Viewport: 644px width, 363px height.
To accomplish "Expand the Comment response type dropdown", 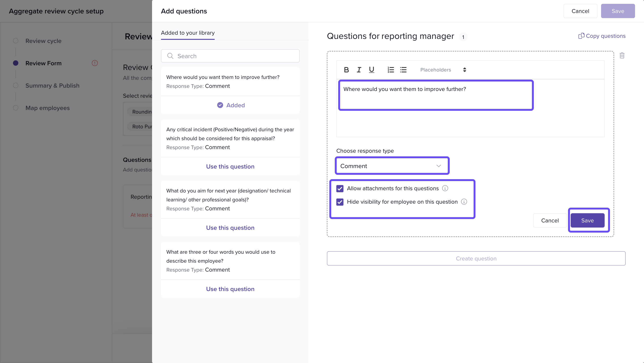I will 392,166.
